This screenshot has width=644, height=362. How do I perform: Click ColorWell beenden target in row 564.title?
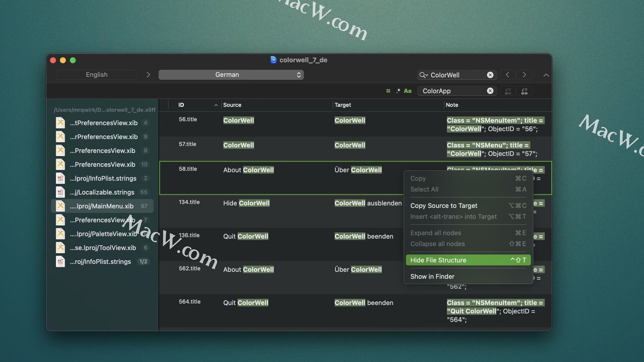364,303
